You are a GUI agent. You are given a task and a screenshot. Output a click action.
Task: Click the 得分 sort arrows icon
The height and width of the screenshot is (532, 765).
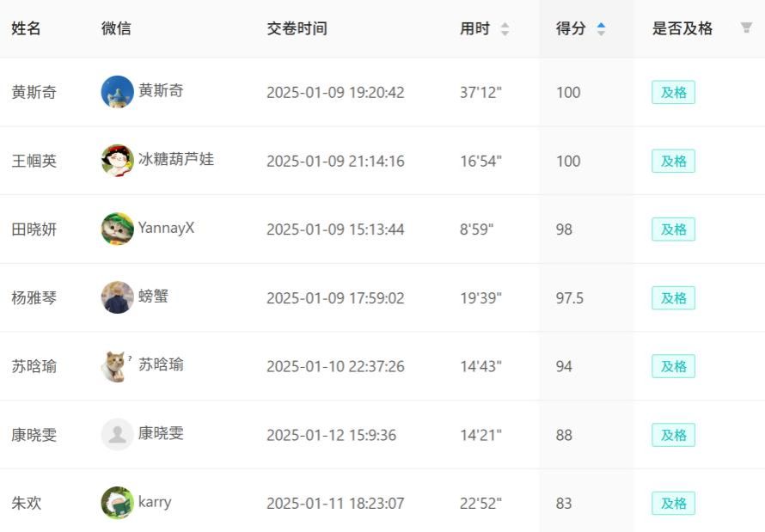tap(601, 29)
